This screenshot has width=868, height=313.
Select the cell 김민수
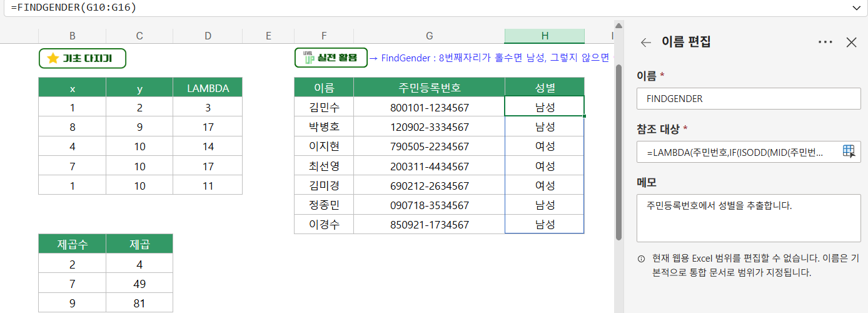324,107
